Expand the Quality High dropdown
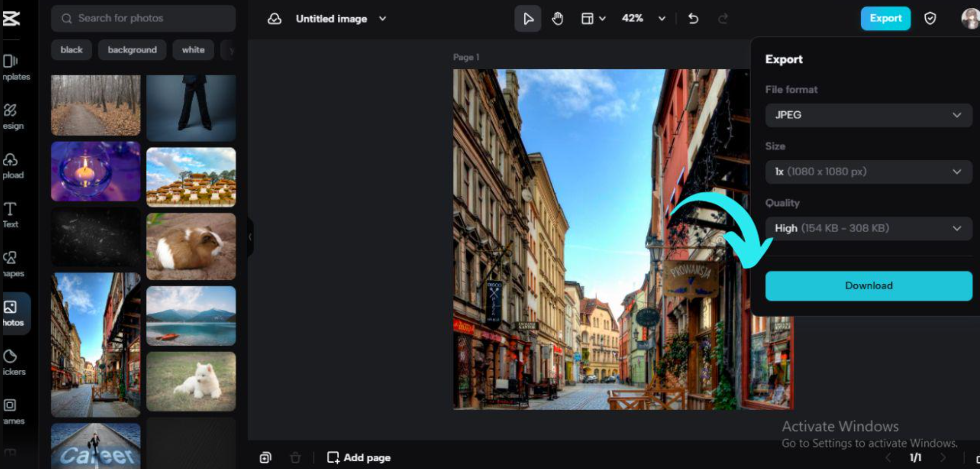Image resolution: width=980 pixels, height=469 pixels. pyautogui.click(x=868, y=229)
